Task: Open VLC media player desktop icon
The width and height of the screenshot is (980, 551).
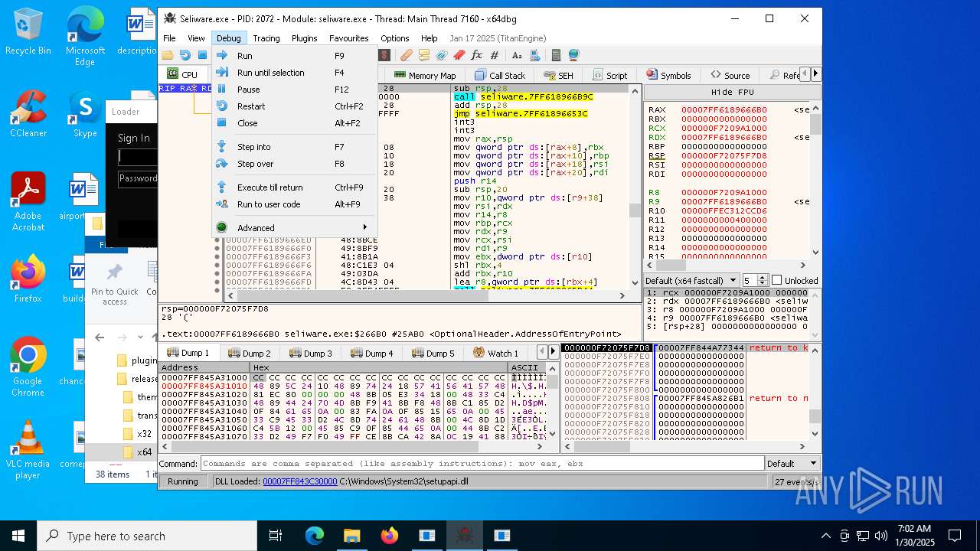Action: [28, 450]
